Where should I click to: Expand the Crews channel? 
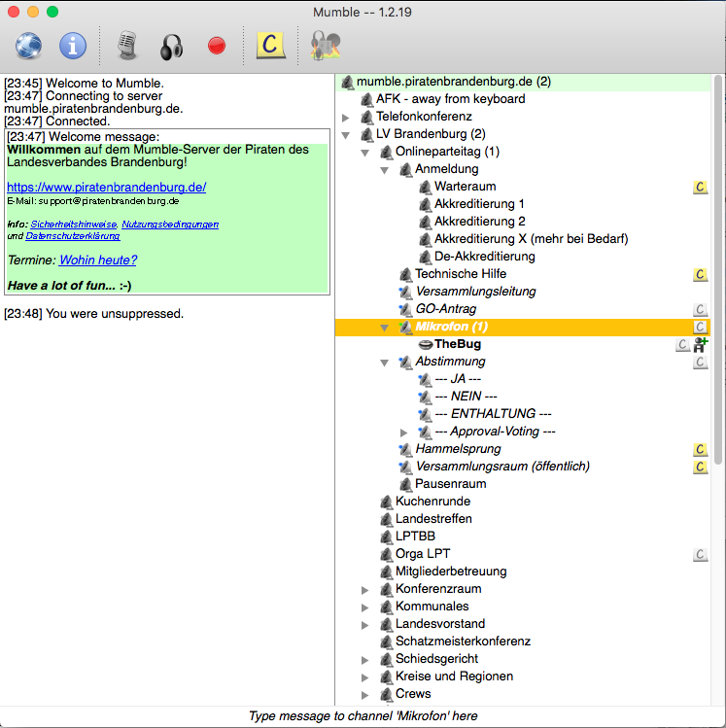(x=364, y=695)
